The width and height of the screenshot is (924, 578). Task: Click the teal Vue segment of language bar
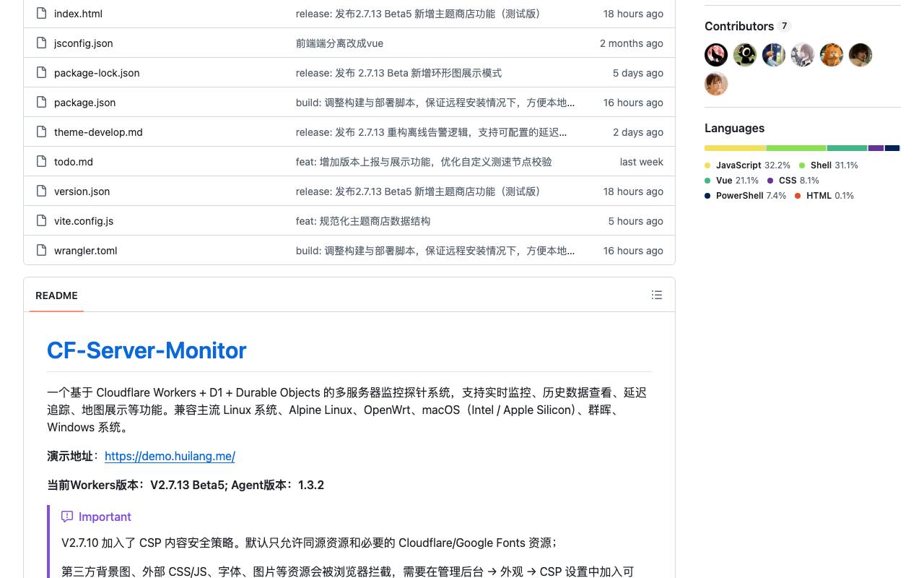[847, 148]
